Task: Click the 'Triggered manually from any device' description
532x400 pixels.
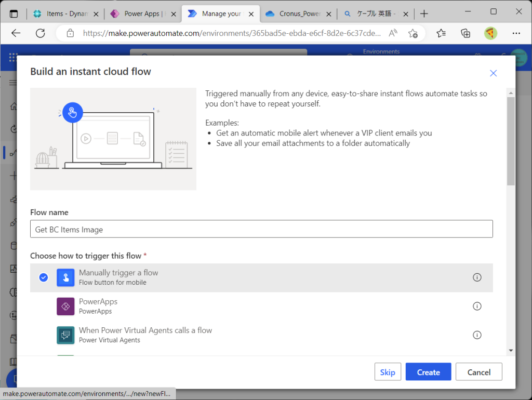Action: [x=346, y=98]
